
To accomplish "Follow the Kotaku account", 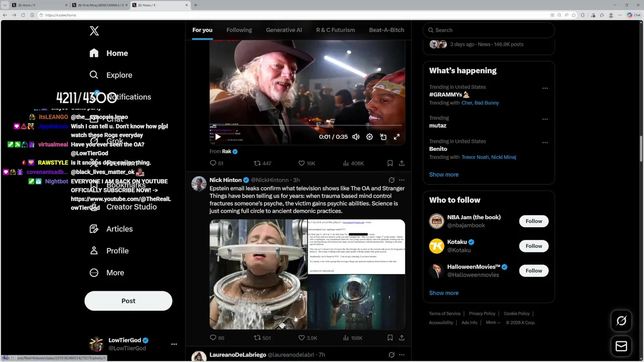I will 534,246.
